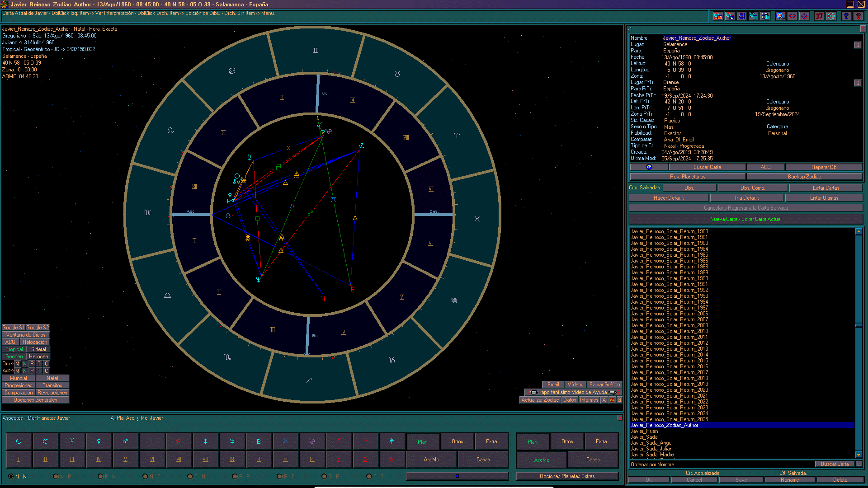Viewport: 868px width, 488px height.
Task: Click the blue marker on bottom slider
Action: pyautogui.click(x=457, y=476)
